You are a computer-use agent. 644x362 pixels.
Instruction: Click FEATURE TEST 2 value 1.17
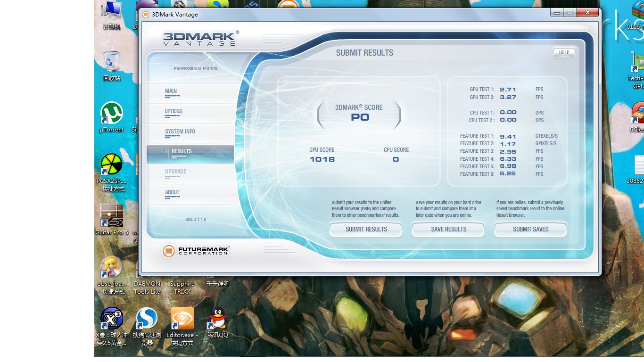coord(508,144)
